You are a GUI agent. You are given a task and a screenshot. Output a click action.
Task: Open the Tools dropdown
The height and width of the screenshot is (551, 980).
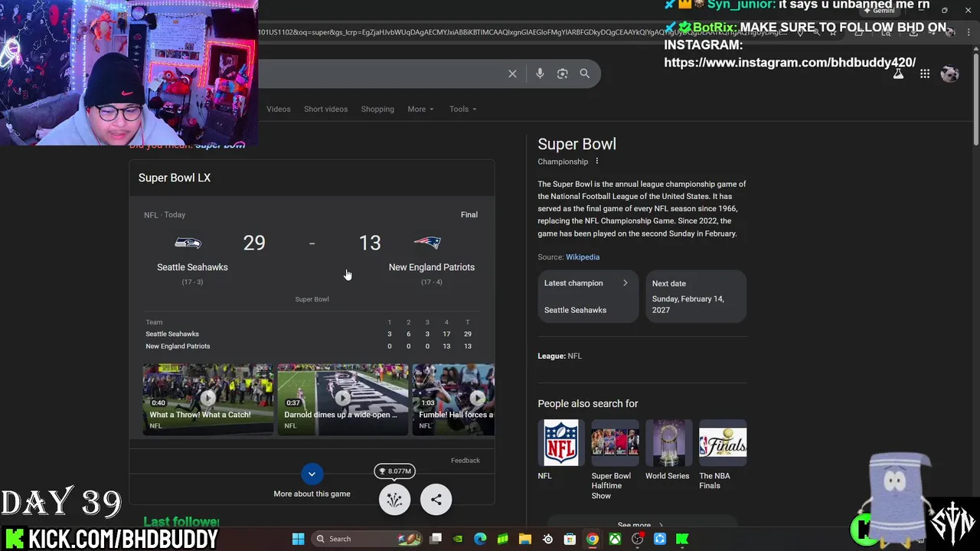[x=462, y=109]
